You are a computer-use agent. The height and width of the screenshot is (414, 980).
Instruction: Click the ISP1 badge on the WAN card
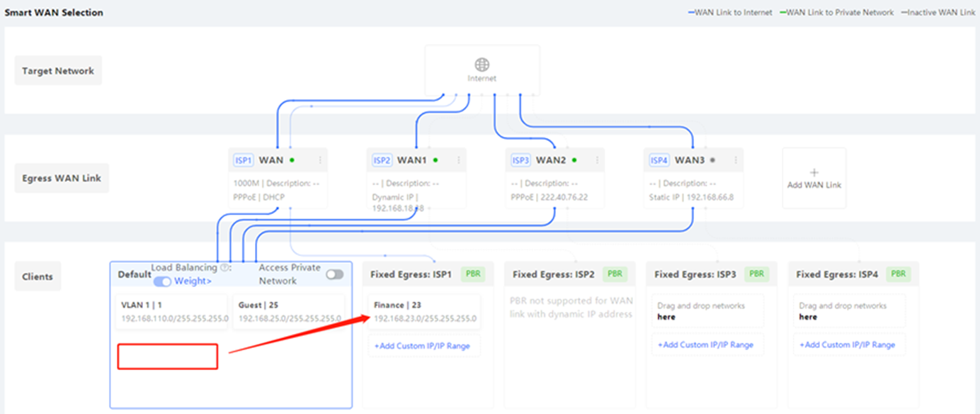243,160
